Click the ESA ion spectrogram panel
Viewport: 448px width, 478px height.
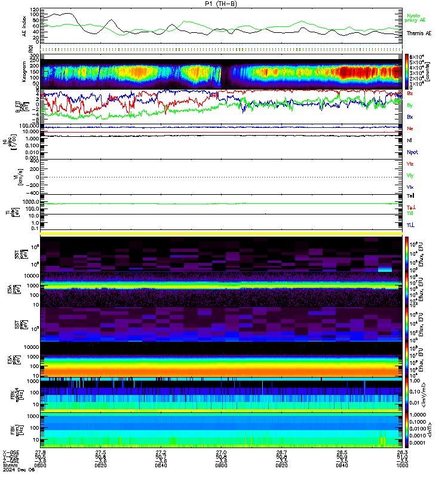pos(221,289)
